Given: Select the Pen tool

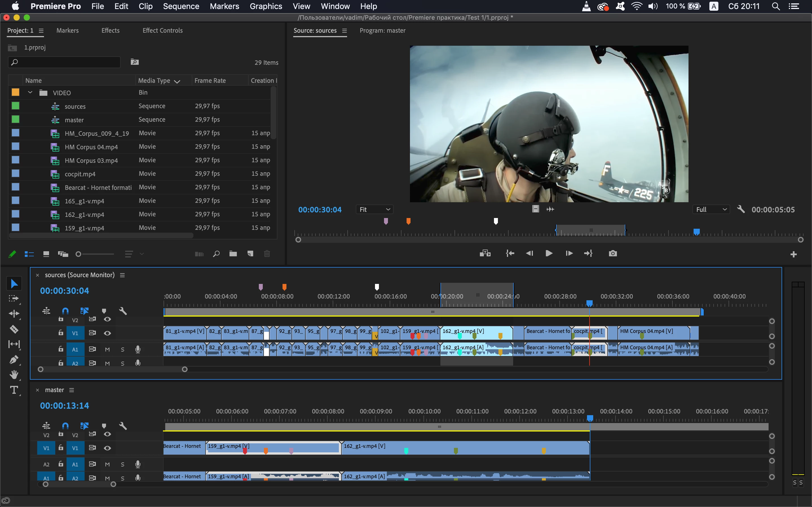Looking at the screenshot, I should point(14,360).
